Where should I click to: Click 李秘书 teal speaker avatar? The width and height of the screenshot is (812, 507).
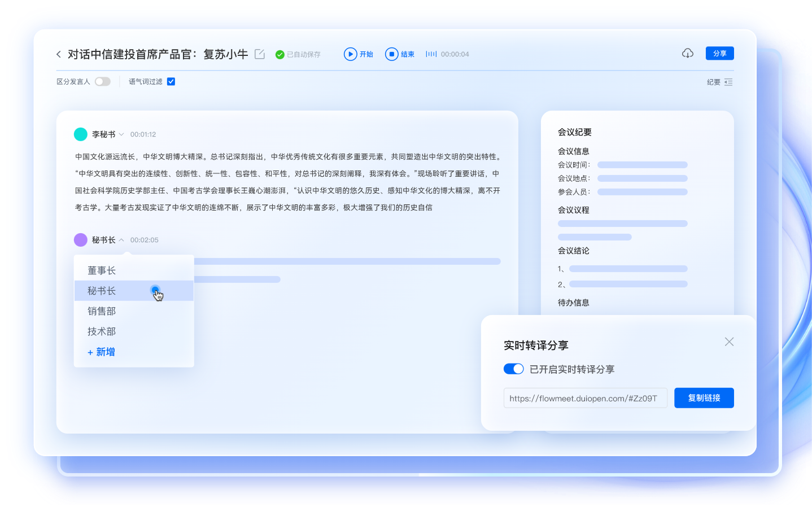tap(81, 134)
